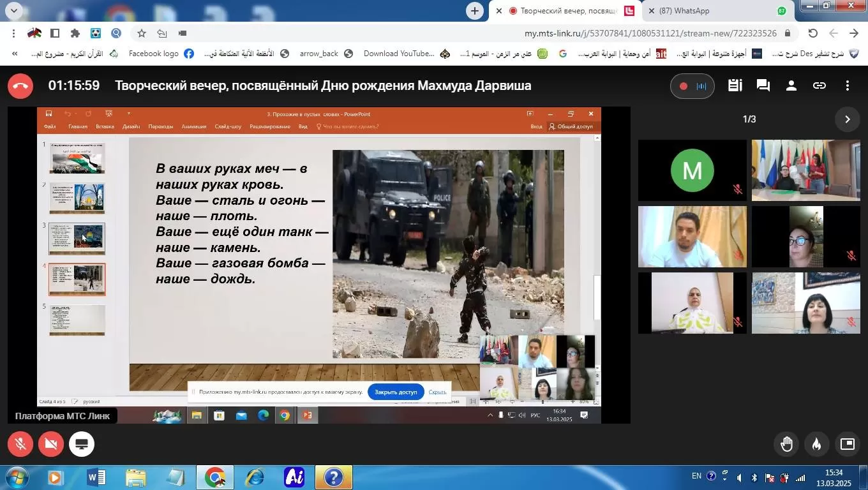
Task: Copy the meeting link via chain icon
Action: click(819, 85)
